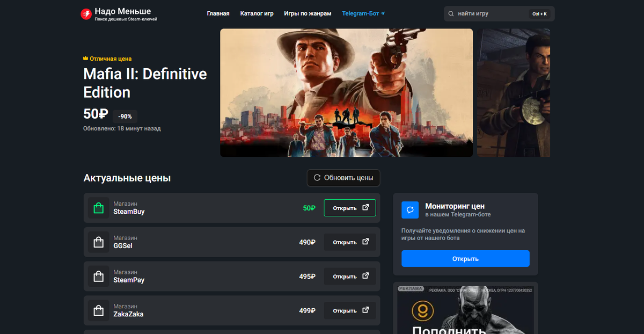Click the SteamBuy store name
644x334 pixels.
pos(129,212)
